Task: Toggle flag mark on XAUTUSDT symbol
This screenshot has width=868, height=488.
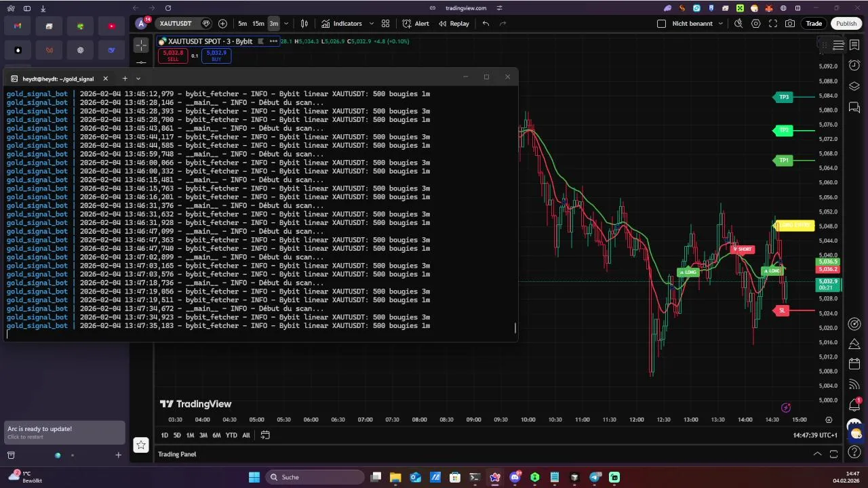Action: pos(260,41)
